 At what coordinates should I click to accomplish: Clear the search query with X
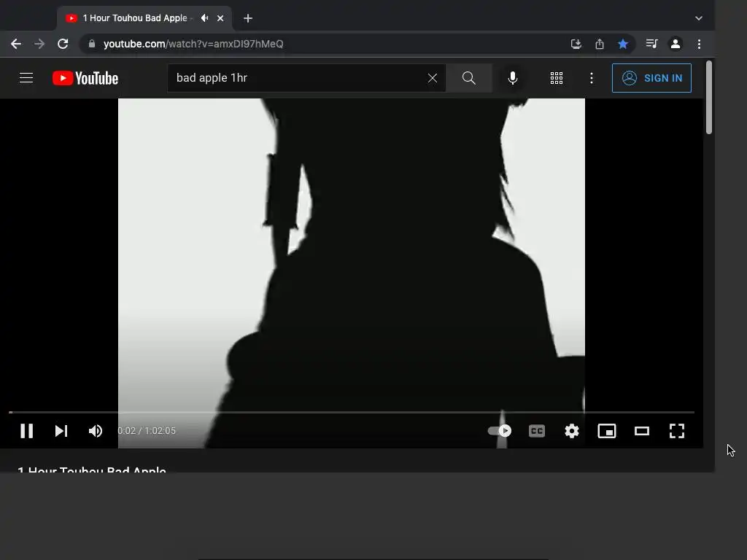point(433,78)
